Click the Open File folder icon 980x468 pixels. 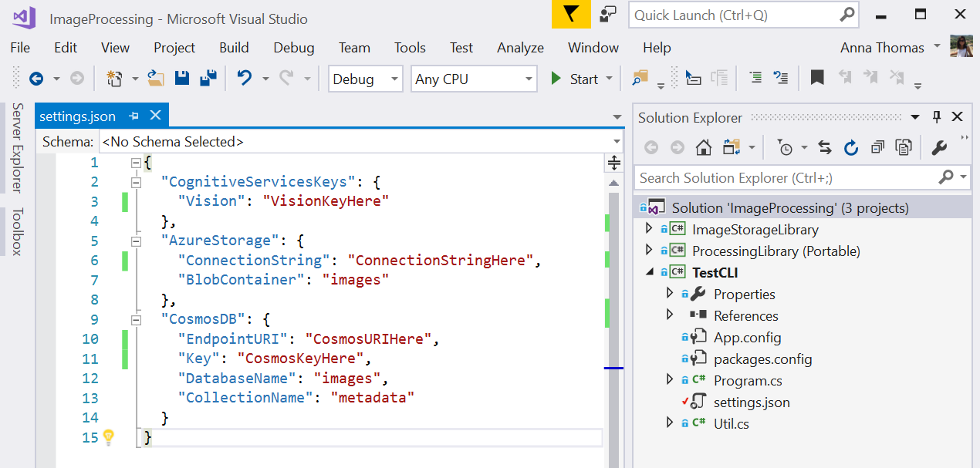point(157,78)
